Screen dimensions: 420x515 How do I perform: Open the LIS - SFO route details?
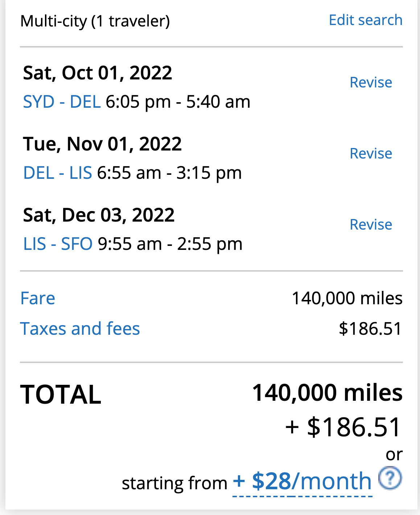(58, 244)
